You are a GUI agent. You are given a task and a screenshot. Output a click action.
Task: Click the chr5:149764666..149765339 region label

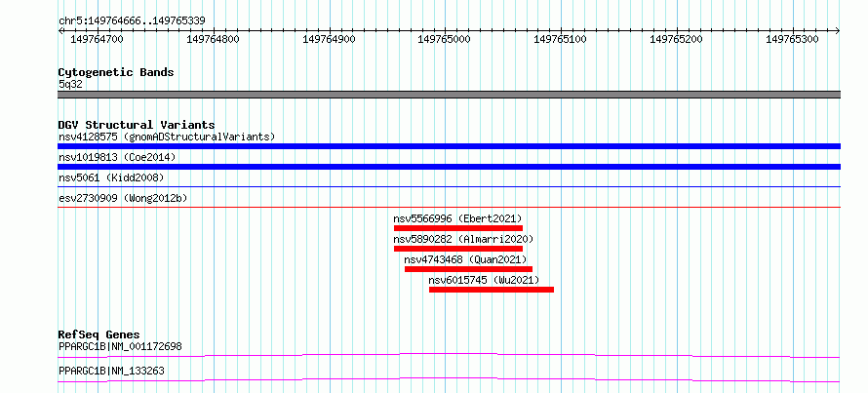132,21
